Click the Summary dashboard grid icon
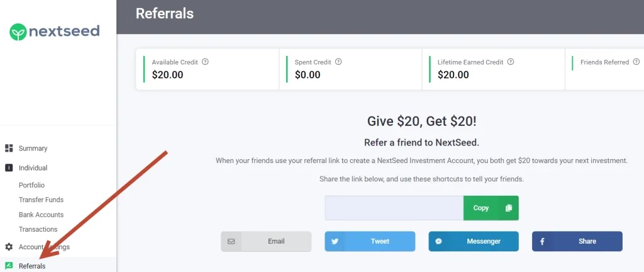This screenshot has width=644, height=272. coord(9,148)
